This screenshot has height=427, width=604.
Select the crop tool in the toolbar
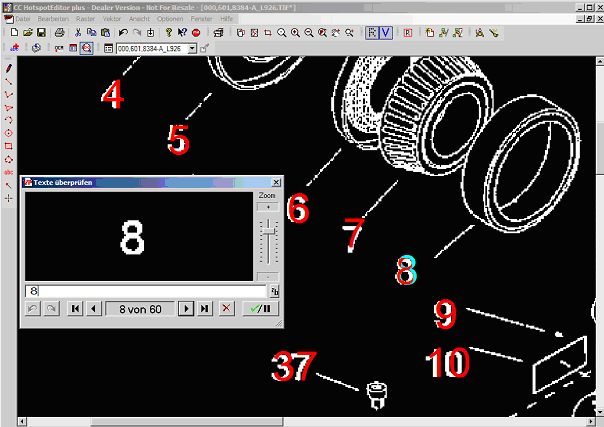coord(268,33)
